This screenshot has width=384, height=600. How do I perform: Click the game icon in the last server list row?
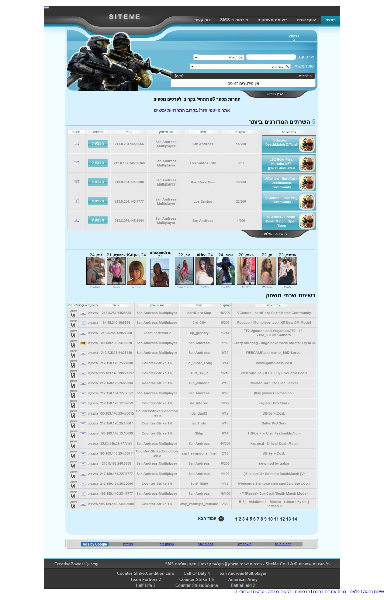tap(73, 505)
